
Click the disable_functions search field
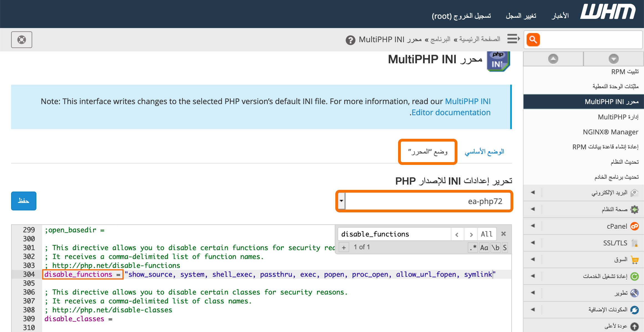coord(394,234)
